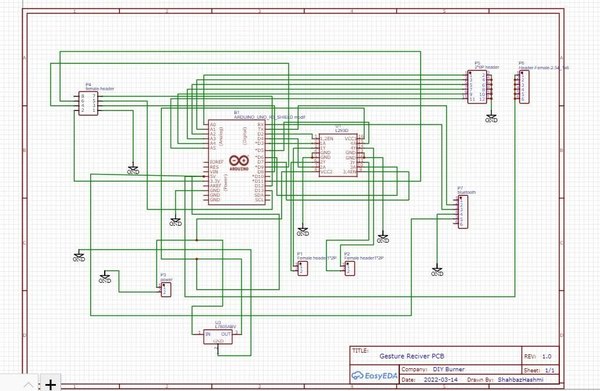The width and height of the screenshot is (600, 391).
Task: Select the P6 female header on far right
Action: coord(524,87)
